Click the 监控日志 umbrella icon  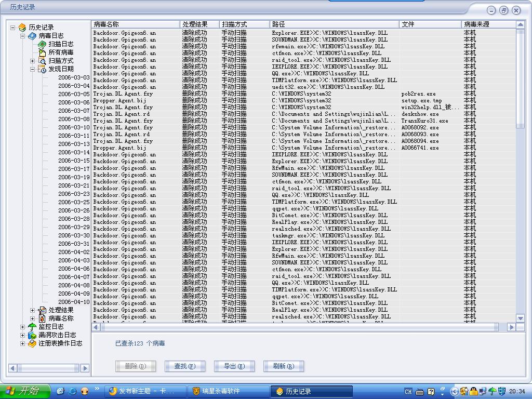click(32, 327)
